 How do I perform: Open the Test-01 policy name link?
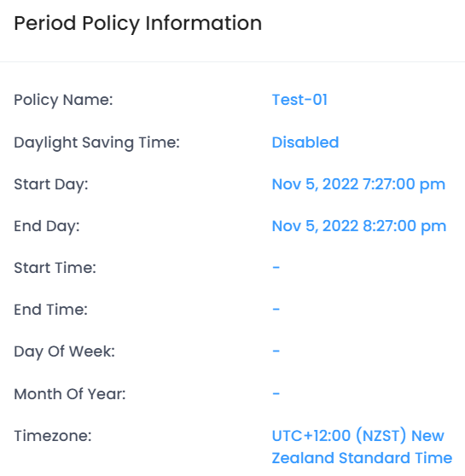pyautogui.click(x=299, y=100)
